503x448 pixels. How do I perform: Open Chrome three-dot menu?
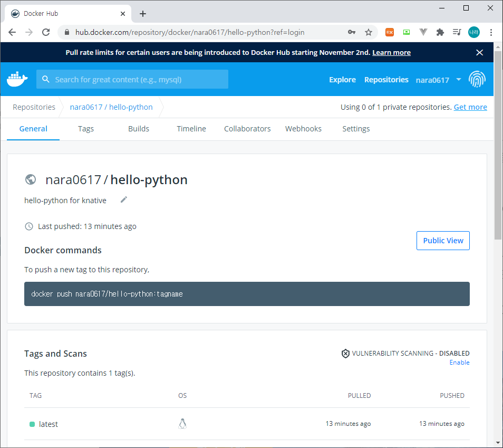click(x=491, y=32)
